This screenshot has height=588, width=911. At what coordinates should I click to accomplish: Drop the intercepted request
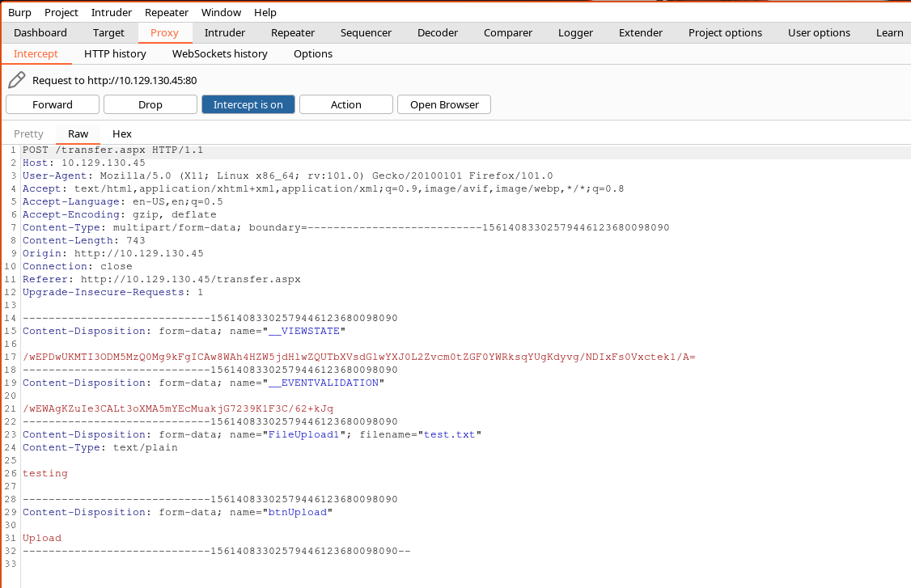pos(150,104)
